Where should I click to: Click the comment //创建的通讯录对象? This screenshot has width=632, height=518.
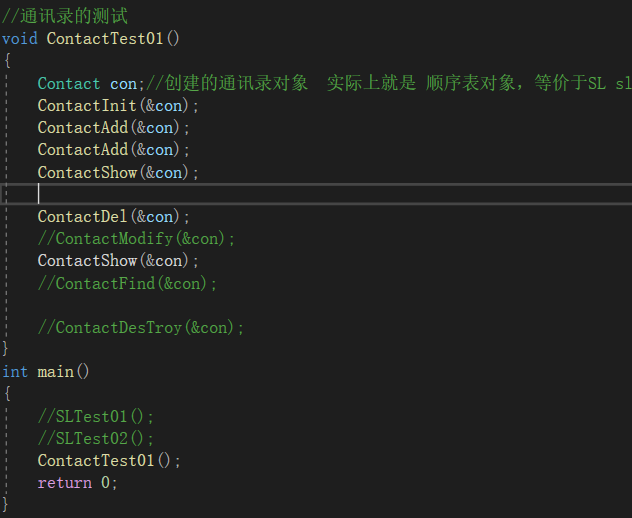pyautogui.click(x=227, y=83)
